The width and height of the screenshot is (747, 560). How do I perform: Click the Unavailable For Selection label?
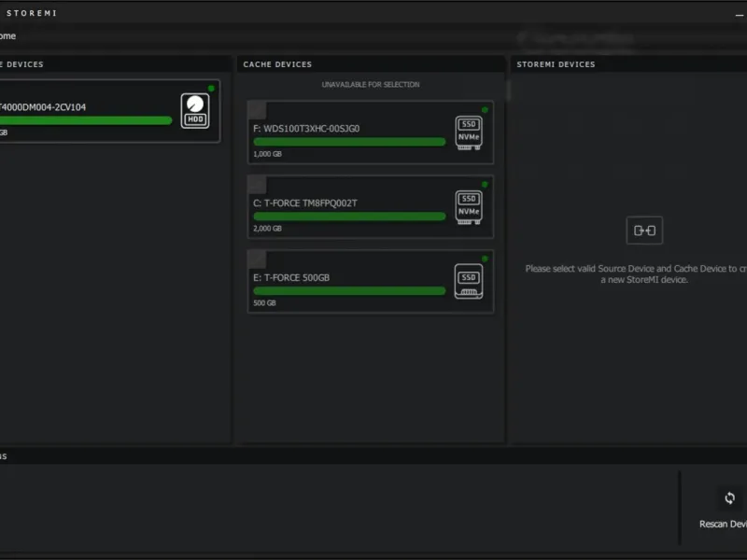click(371, 85)
